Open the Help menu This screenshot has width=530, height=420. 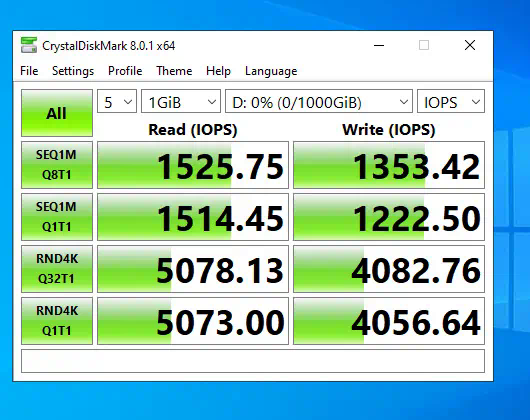218,71
